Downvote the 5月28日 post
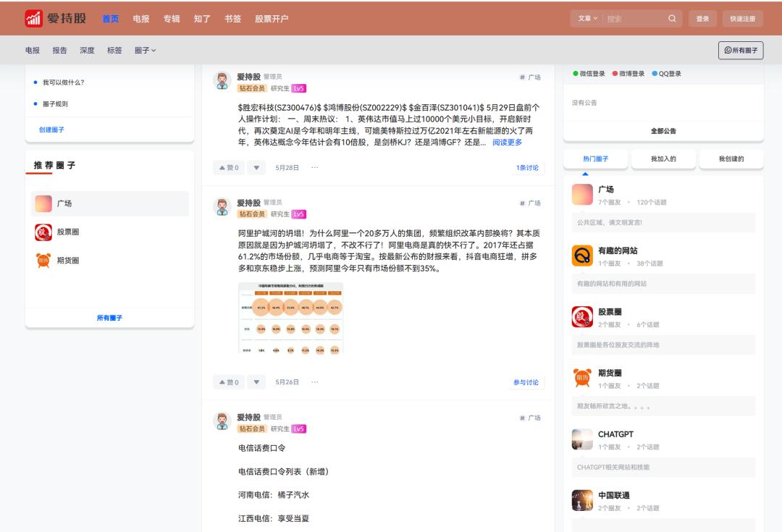Viewport: 782px width, 532px height. [x=256, y=168]
